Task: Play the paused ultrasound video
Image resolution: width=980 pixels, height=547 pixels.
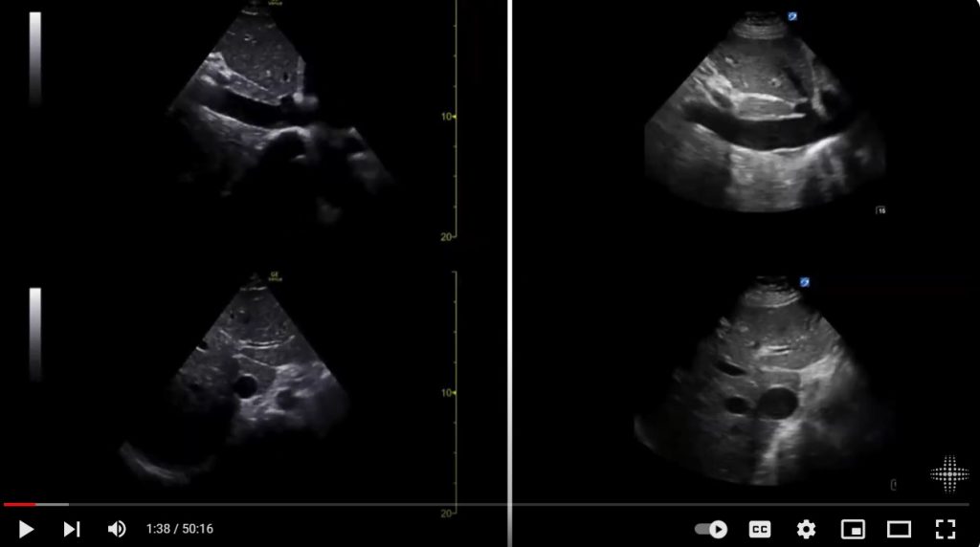Action: (x=26, y=529)
